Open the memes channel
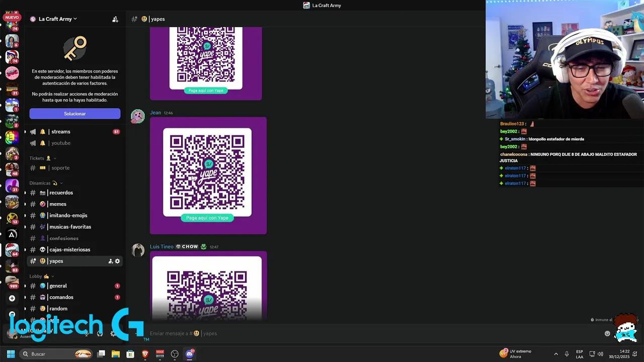The width and height of the screenshot is (644, 362). tap(73, 204)
